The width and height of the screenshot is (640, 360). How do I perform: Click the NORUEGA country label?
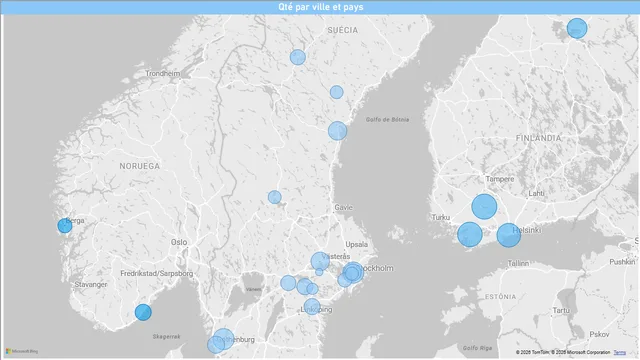click(x=140, y=166)
